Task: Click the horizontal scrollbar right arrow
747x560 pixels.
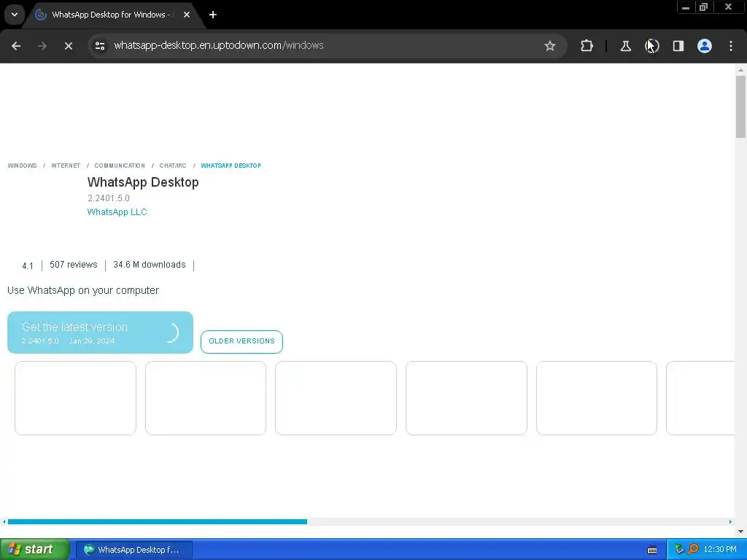Action: click(x=730, y=522)
